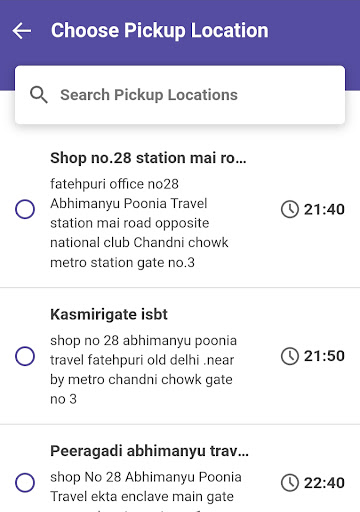Select Peeragadi abhimanyu travel radio button
360x512 pixels.
click(x=25, y=482)
